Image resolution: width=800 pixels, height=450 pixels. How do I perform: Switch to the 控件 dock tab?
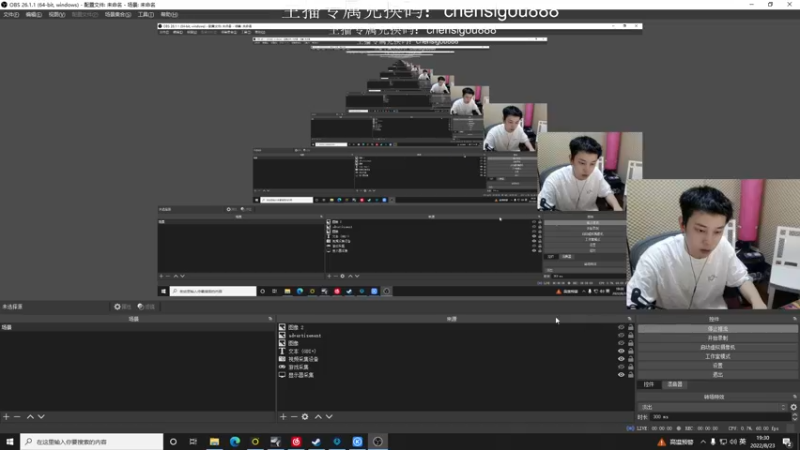(x=648, y=385)
